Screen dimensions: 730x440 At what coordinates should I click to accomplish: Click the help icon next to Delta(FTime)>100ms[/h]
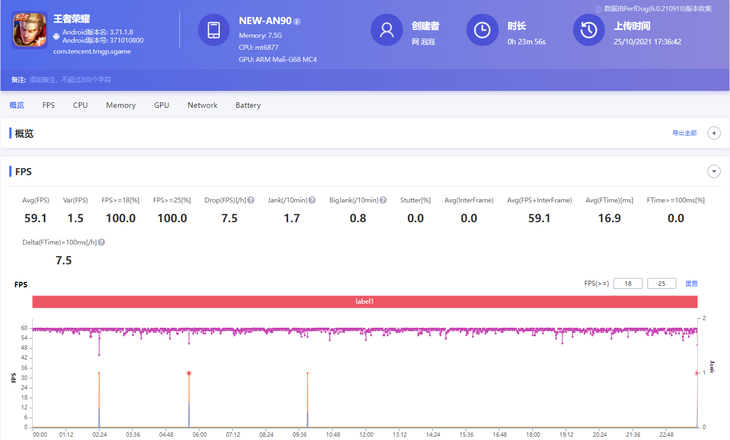(x=101, y=242)
